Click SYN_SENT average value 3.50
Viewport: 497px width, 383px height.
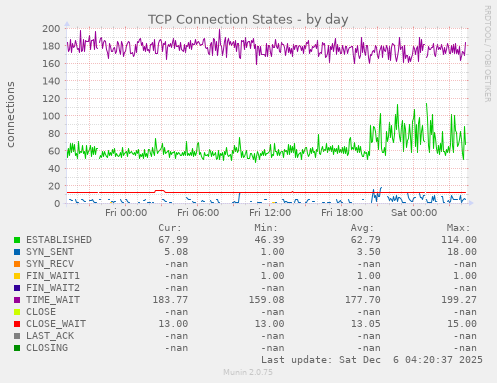click(x=369, y=252)
